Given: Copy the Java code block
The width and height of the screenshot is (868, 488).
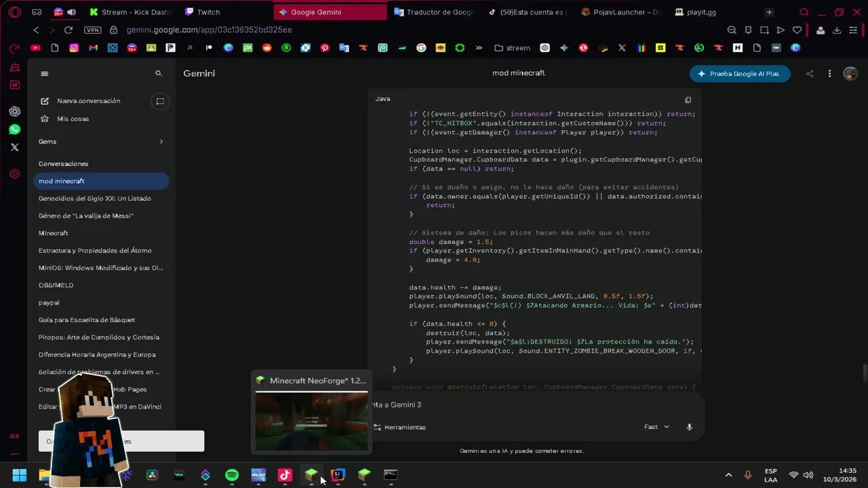Looking at the screenshot, I should [688, 100].
